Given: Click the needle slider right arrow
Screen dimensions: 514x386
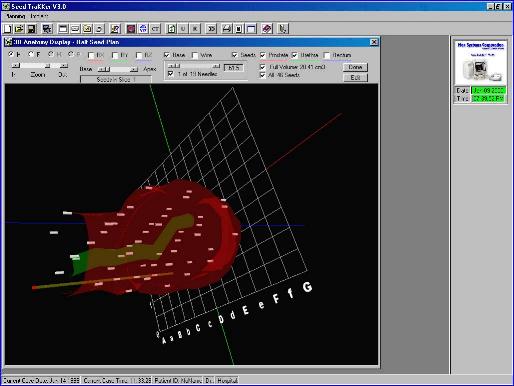Looking at the screenshot, I should click(217, 66).
